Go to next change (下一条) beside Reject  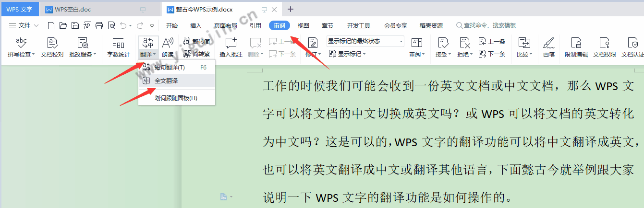[492, 54]
